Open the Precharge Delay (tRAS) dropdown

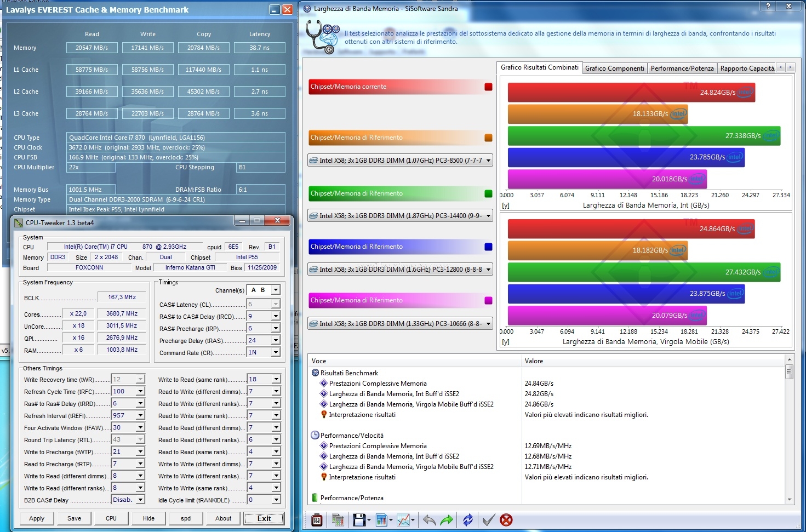[276, 340]
